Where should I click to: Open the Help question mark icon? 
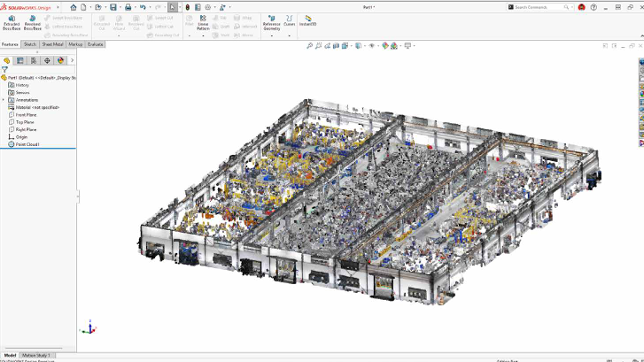(x=594, y=7)
